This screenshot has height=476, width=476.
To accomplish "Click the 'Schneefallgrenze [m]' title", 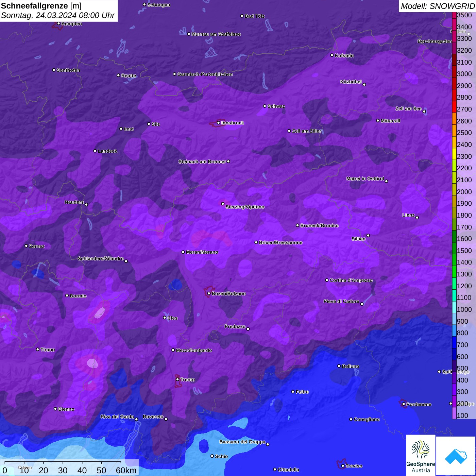I will click(41, 6).
